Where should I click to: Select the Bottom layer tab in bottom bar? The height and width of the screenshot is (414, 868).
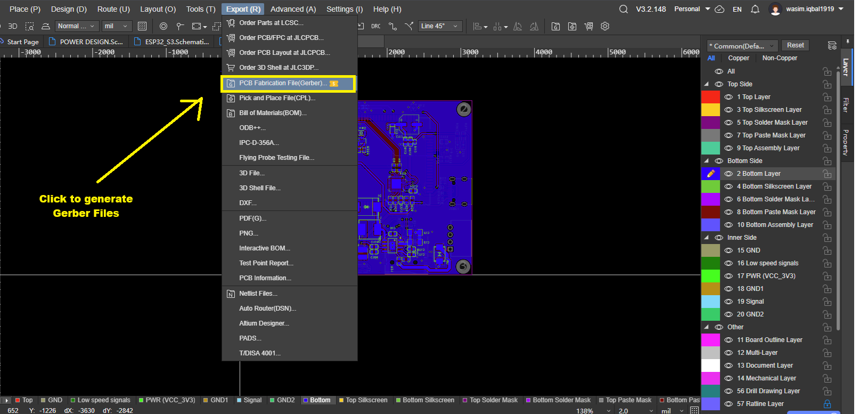coord(317,400)
